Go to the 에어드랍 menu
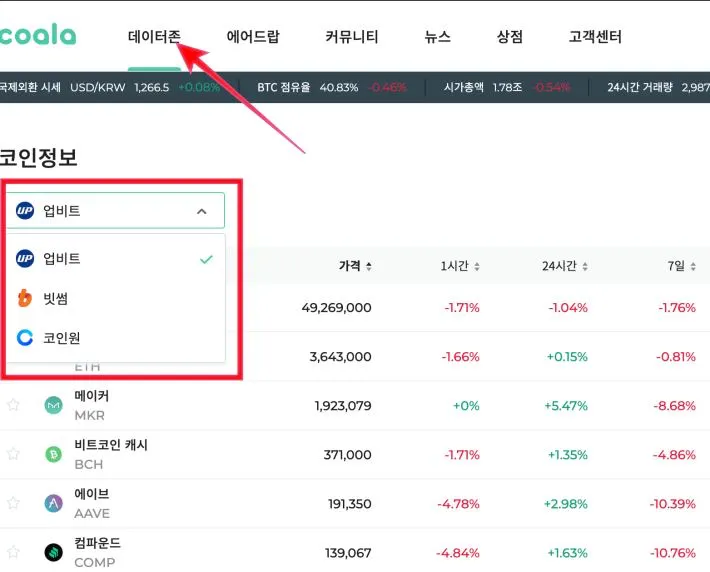Image resolution: width=710 pixels, height=572 pixels. click(x=253, y=37)
